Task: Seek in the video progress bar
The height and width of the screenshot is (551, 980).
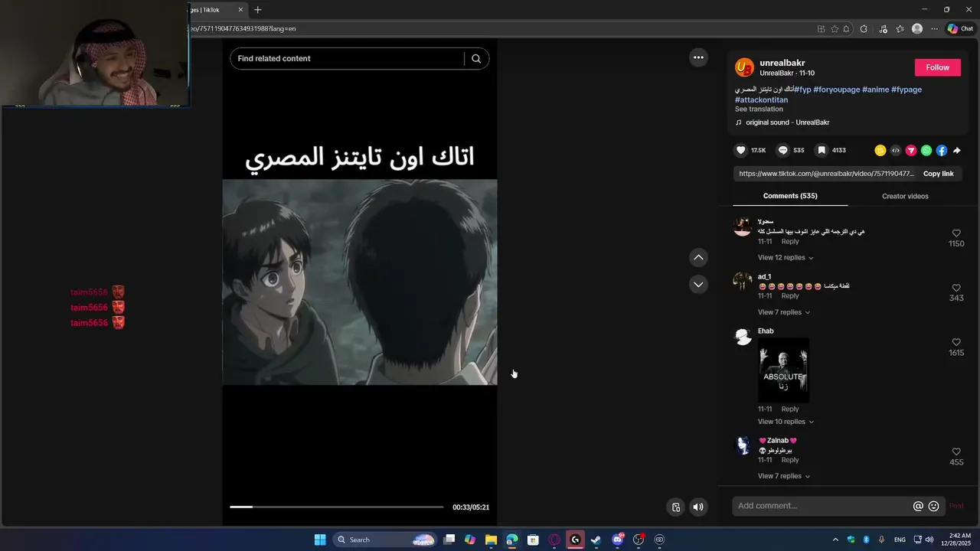Action: 336,507
